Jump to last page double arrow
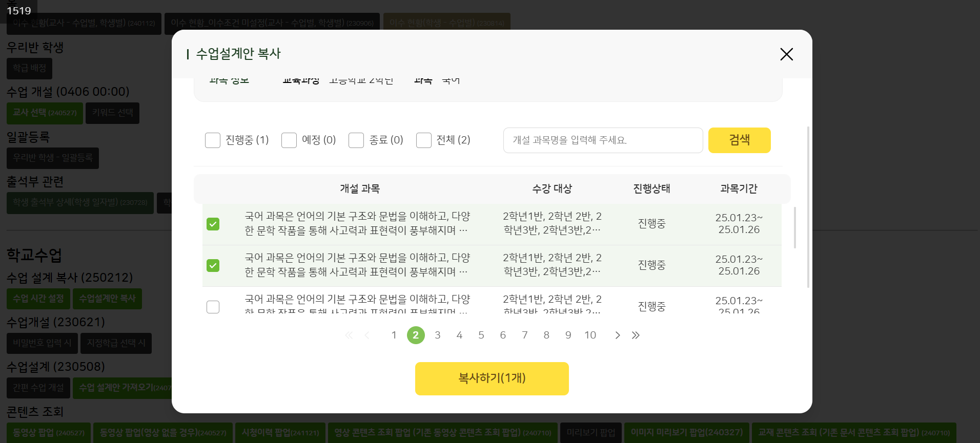980x443 pixels. [x=636, y=335]
